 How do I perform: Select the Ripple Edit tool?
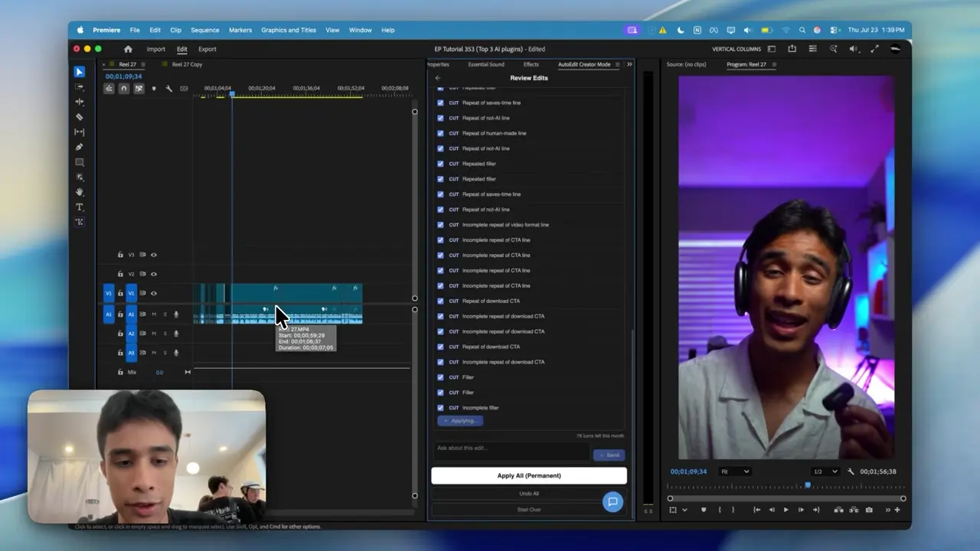click(80, 102)
